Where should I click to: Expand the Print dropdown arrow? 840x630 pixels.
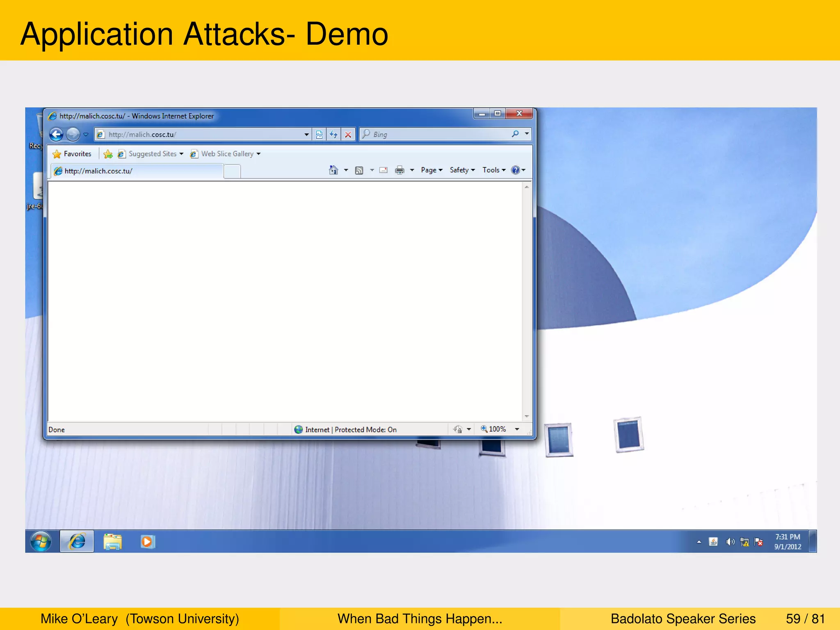[x=412, y=170]
